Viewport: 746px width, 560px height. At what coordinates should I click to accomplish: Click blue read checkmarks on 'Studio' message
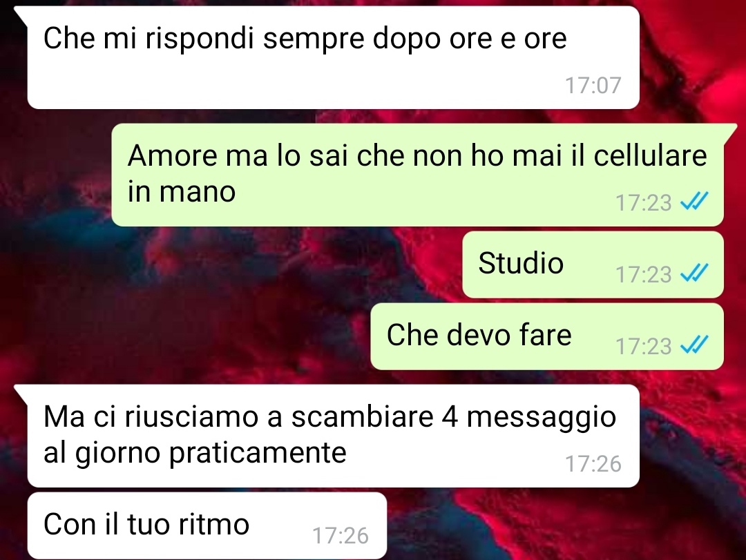click(694, 273)
